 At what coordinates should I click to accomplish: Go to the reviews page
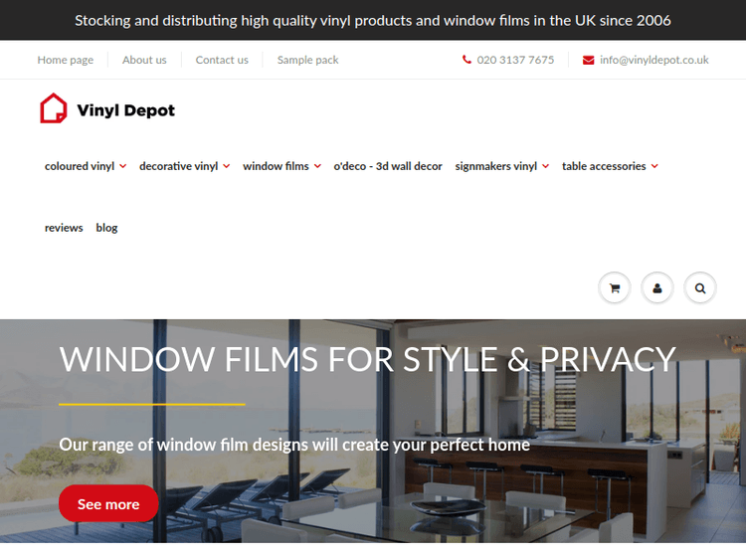64,228
